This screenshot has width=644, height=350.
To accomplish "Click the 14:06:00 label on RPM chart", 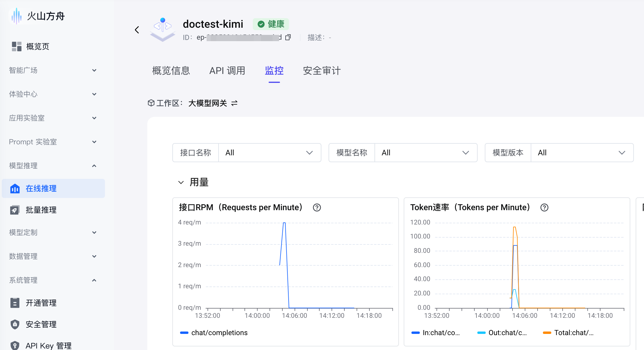I will point(295,316).
